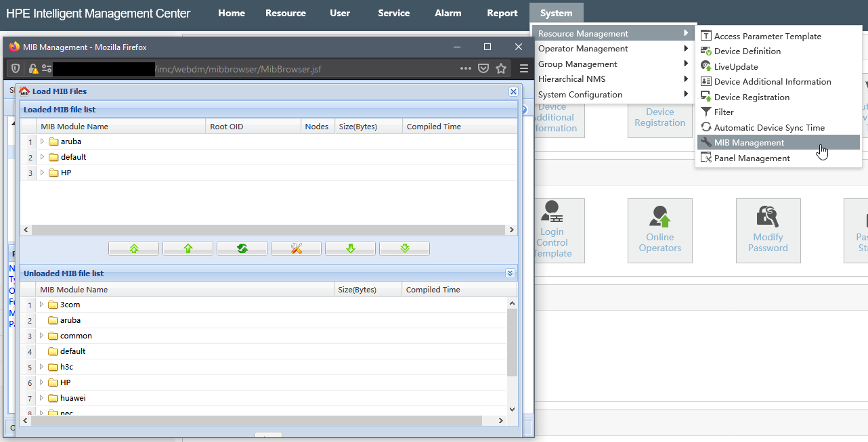Image resolution: width=868 pixels, height=442 pixels.
Task: Click the System menu tab
Action: point(557,13)
